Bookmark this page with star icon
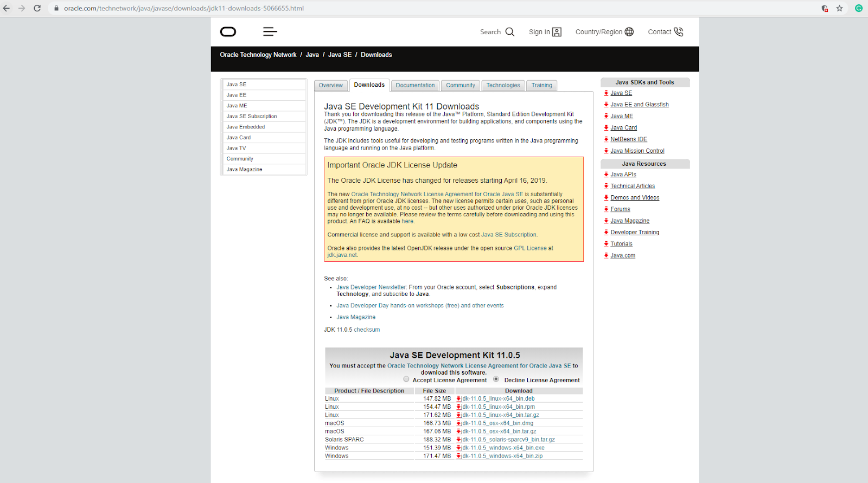Image resolution: width=868 pixels, height=483 pixels. point(839,8)
